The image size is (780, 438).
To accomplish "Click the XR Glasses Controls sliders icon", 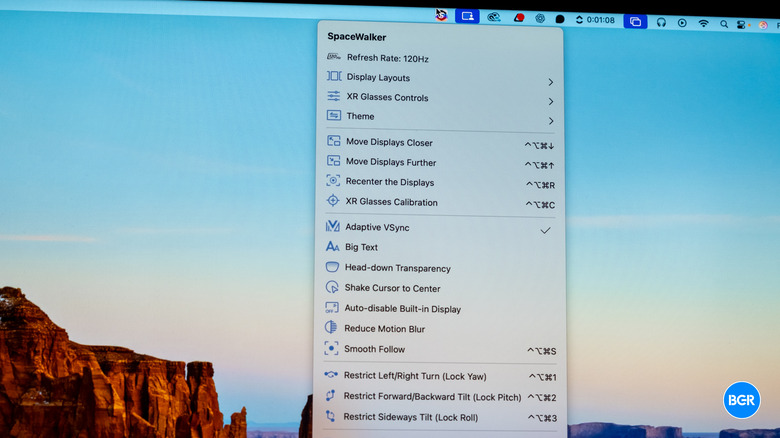I will tap(334, 96).
